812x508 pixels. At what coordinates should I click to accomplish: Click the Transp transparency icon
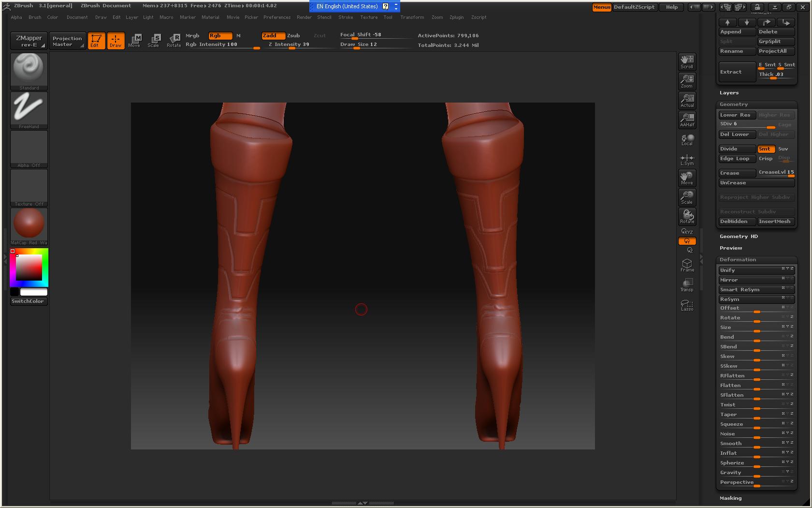pos(687,285)
